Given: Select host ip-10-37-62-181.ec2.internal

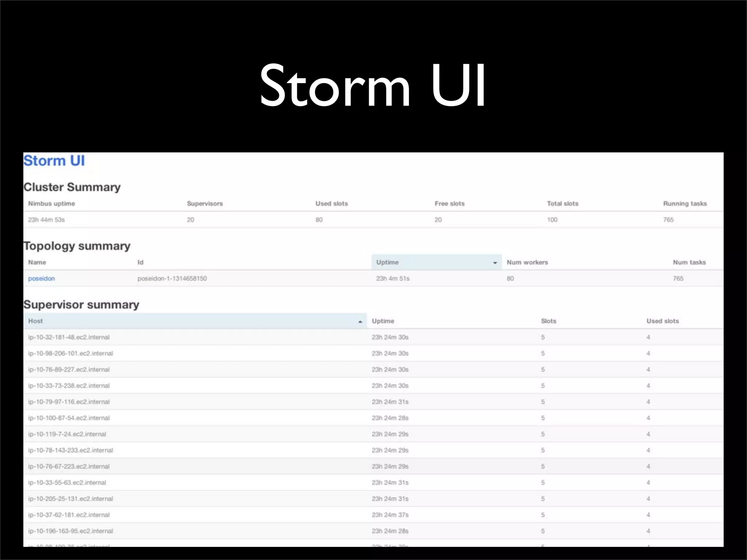Looking at the screenshot, I should [x=69, y=515].
